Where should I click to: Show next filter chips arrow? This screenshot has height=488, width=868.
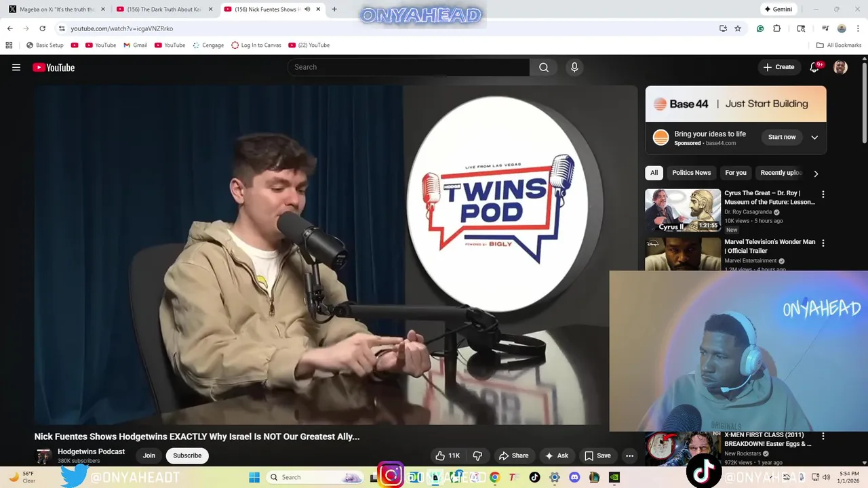pos(816,174)
